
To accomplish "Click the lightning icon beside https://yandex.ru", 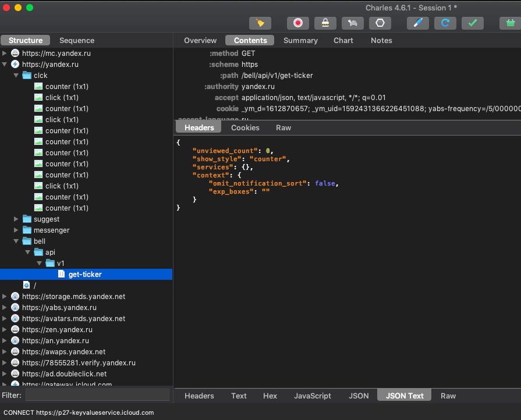I will [16, 65].
